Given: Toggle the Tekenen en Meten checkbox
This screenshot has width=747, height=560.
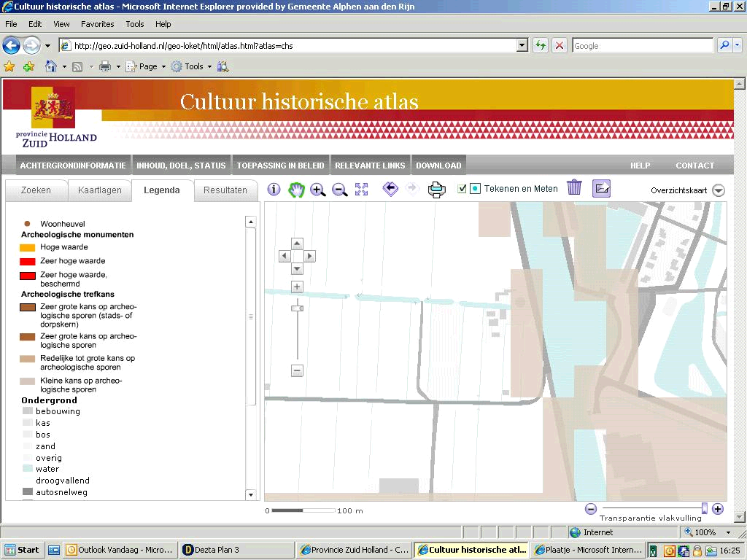Looking at the screenshot, I should coord(462,189).
